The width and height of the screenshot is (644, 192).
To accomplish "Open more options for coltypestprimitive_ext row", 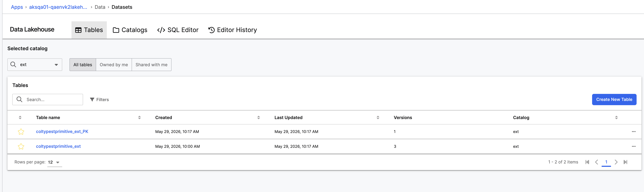I will pyautogui.click(x=634, y=146).
